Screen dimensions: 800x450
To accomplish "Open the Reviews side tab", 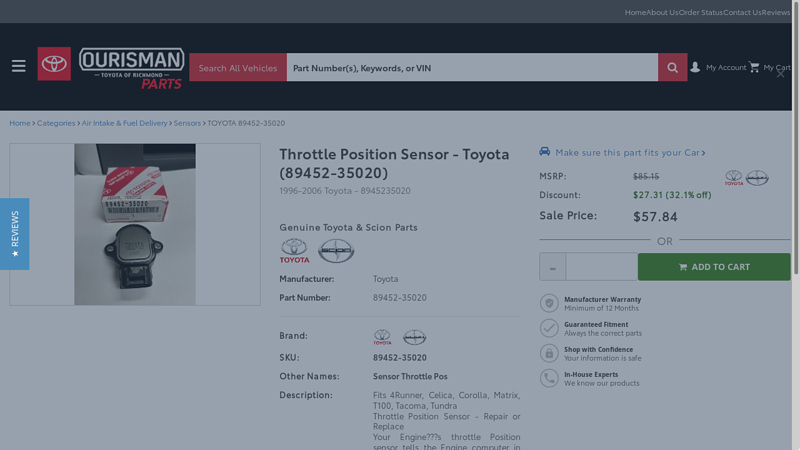I will coord(14,234).
